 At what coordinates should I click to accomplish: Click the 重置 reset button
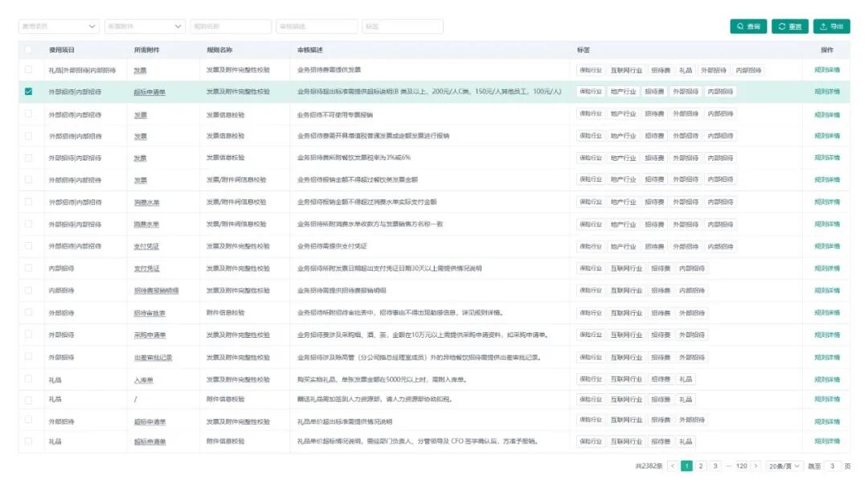[x=789, y=26]
